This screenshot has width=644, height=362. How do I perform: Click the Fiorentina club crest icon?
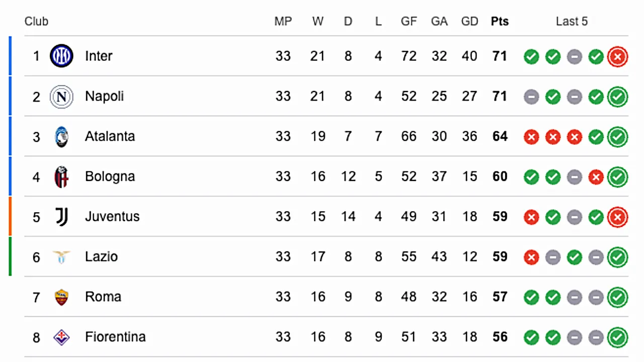[61, 337]
